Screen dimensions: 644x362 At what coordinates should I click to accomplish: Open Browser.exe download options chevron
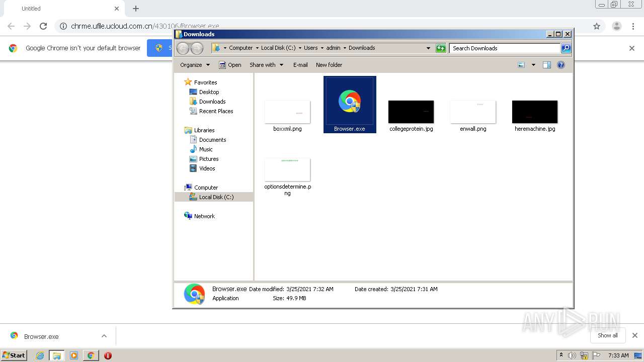[104, 336]
